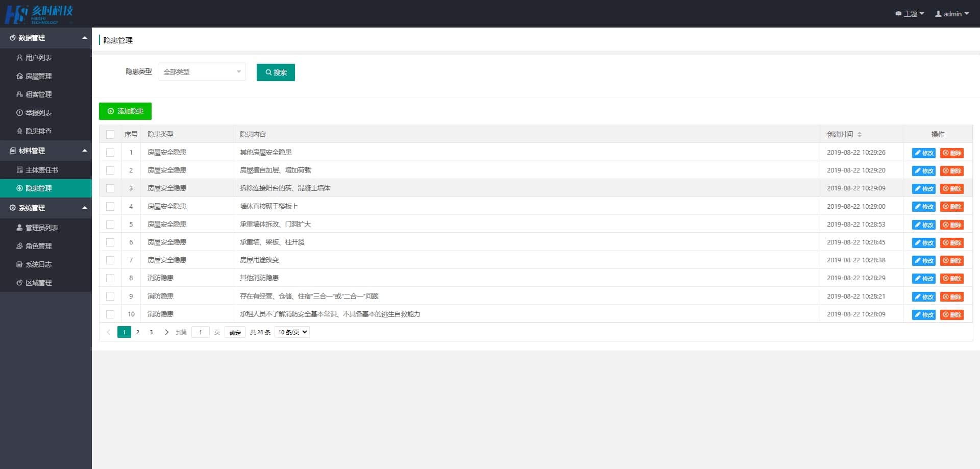Image resolution: width=980 pixels, height=469 pixels.
Task: Delete row 4 墙体直接砌于楼板上
Action: tap(952, 207)
